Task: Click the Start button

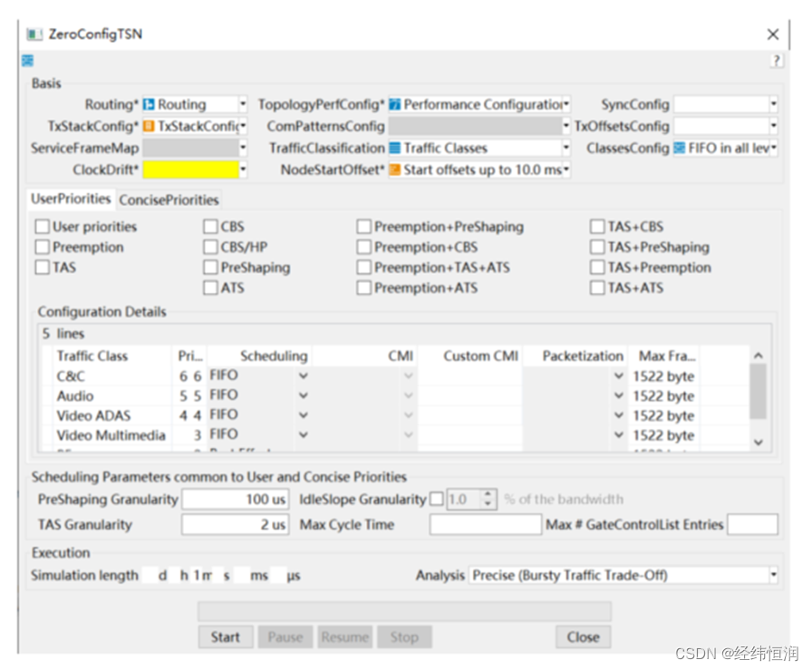Action: tap(226, 636)
